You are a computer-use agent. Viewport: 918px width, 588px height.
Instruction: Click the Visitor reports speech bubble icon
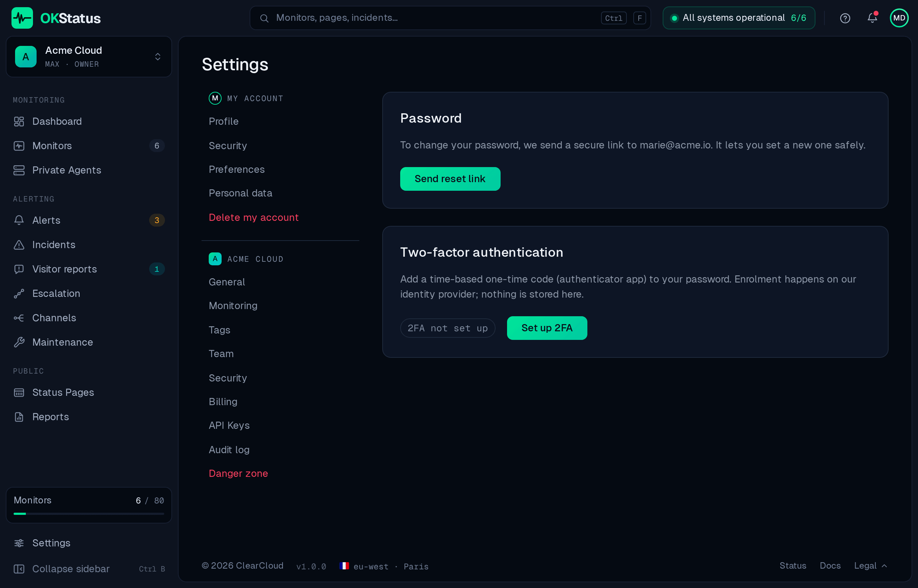click(19, 269)
